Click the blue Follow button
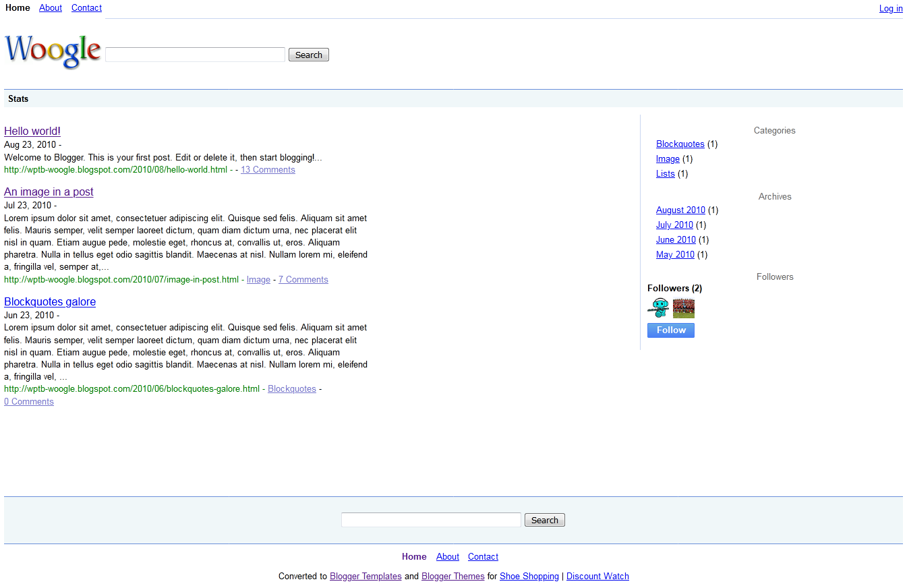907x588 pixels. pos(671,330)
